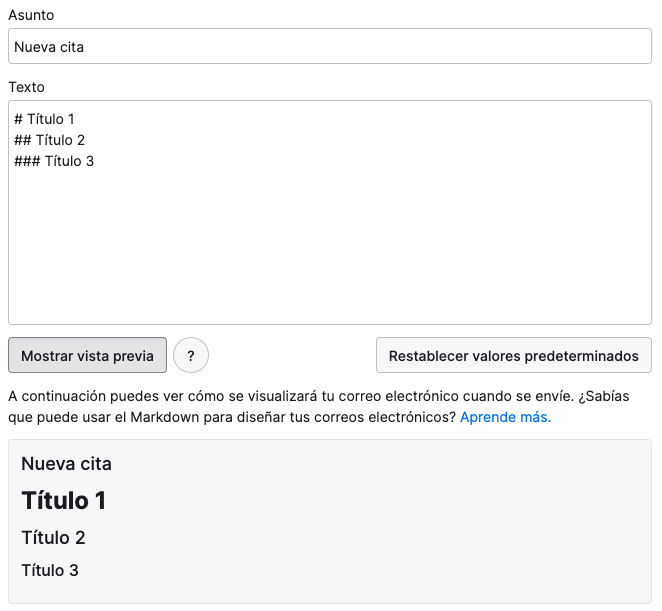Click the 'Título 2' preview heading
The height and width of the screenshot is (611, 662).
[x=54, y=538]
